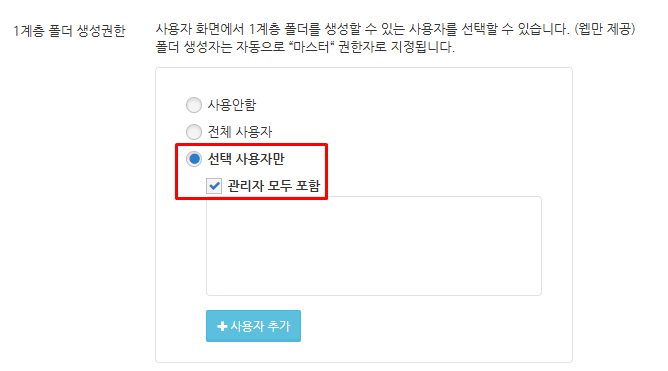The image size is (668, 371).
Task: Choose the 전체 사용자 radio option
Action: click(x=194, y=132)
